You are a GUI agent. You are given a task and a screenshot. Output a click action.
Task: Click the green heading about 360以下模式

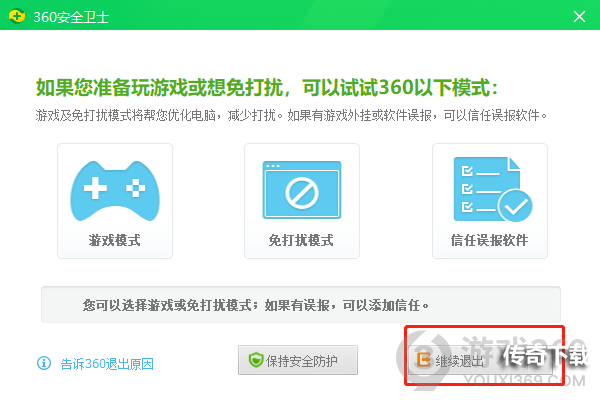267,87
